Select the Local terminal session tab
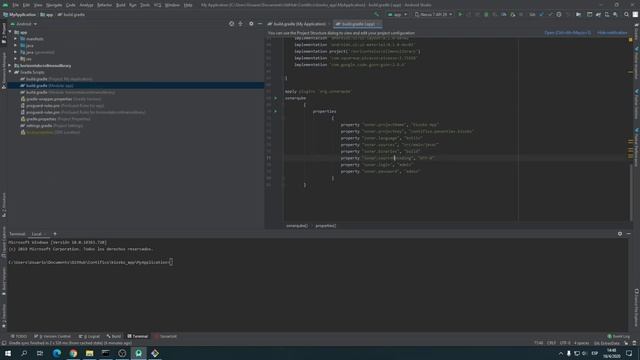This screenshot has height=360, width=640. tap(38, 234)
